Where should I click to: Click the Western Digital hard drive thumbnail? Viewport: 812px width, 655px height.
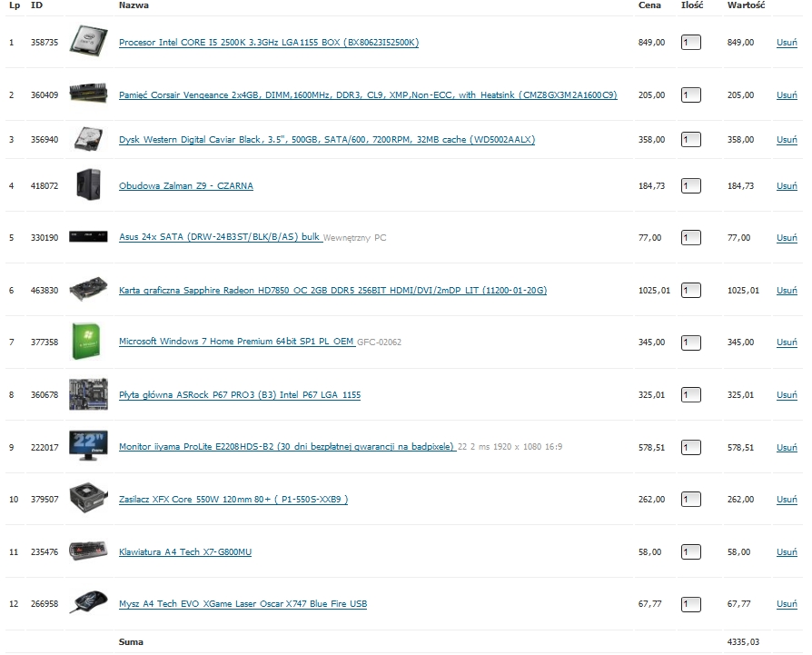(88, 139)
